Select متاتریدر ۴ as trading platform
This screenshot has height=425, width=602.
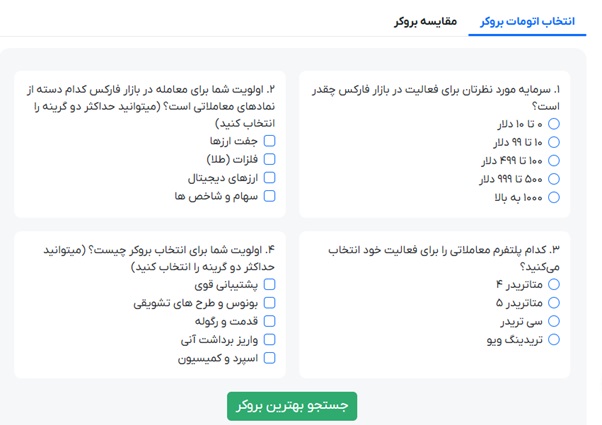[555, 285]
